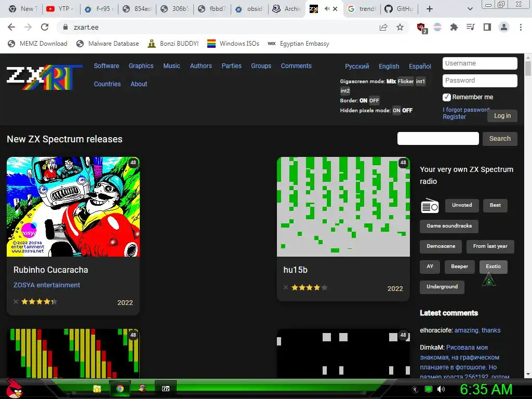
Task: Open the Bonzi BUDDY! bookmark
Action: (x=173, y=44)
